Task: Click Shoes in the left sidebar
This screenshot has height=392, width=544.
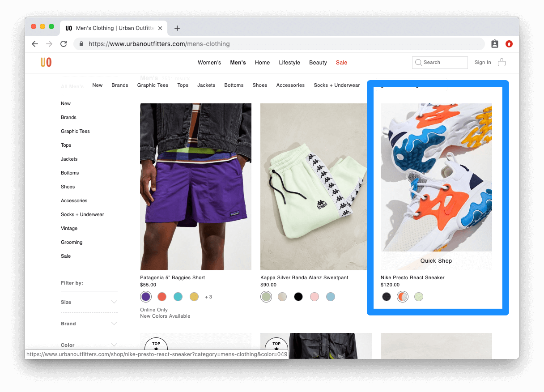Action: tap(68, 187)
